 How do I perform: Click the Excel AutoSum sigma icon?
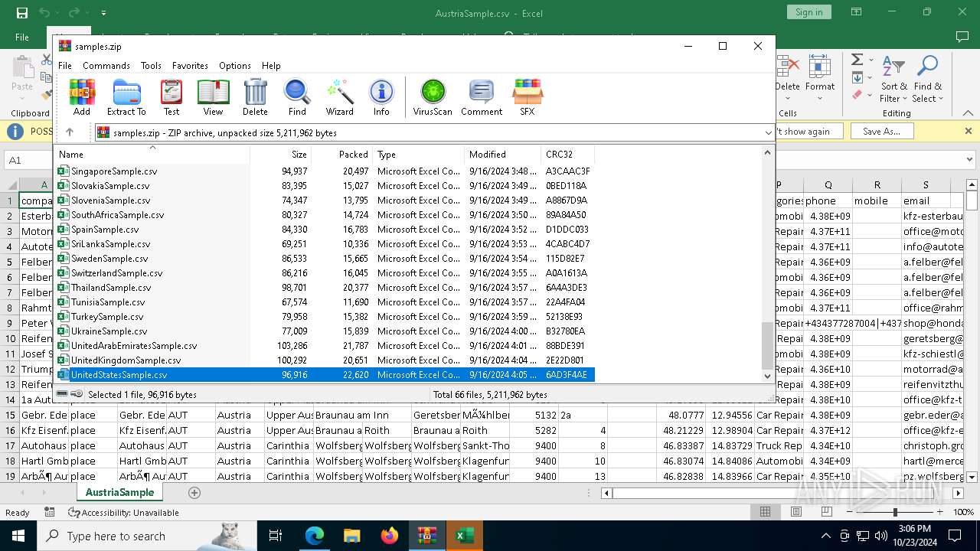click(857, 60)
